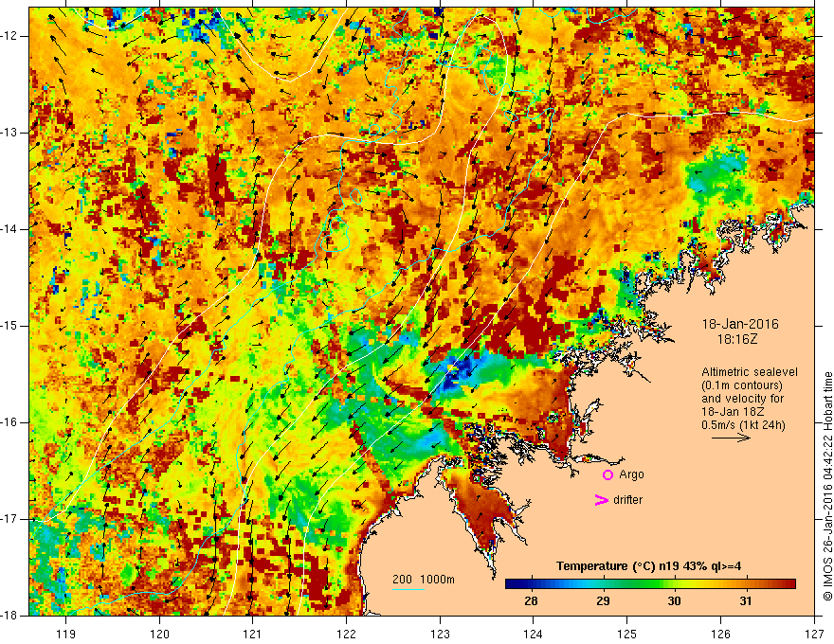Viewport: 834px width, 644px height.
Task: Click longitude axis label 125
Action: [x=627, y=634]
